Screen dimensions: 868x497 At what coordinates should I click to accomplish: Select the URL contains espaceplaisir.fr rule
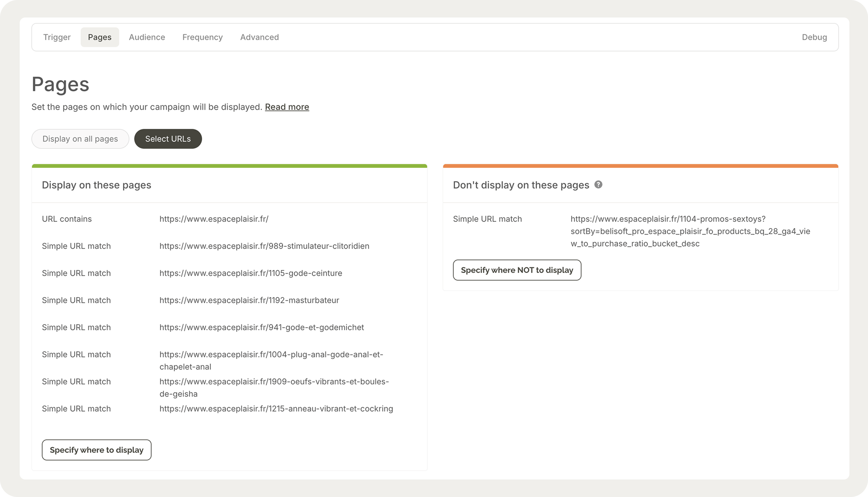pos(214,219)
